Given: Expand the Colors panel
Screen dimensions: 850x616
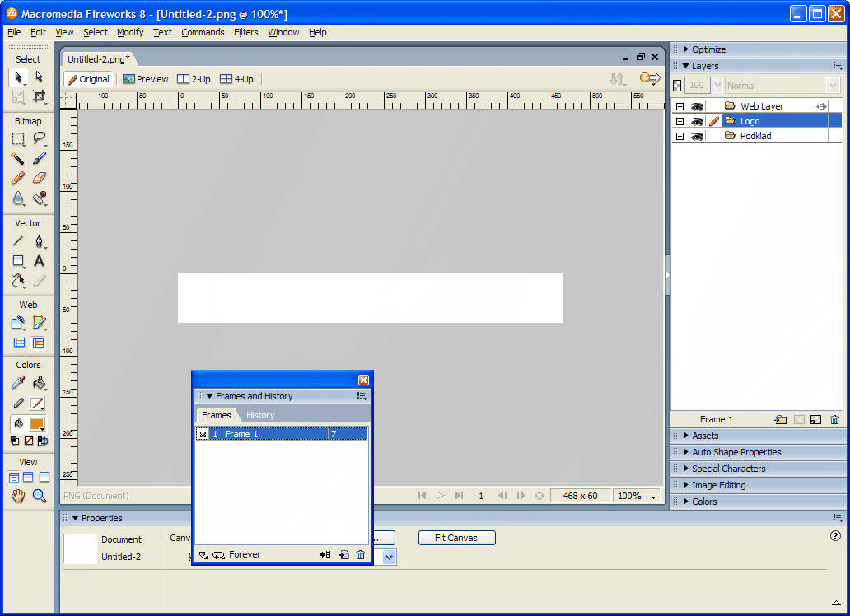Looking at the screenshot, I should point(686,502).
